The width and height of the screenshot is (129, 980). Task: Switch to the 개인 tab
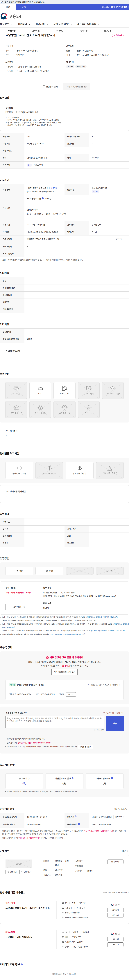coord(8,7)
